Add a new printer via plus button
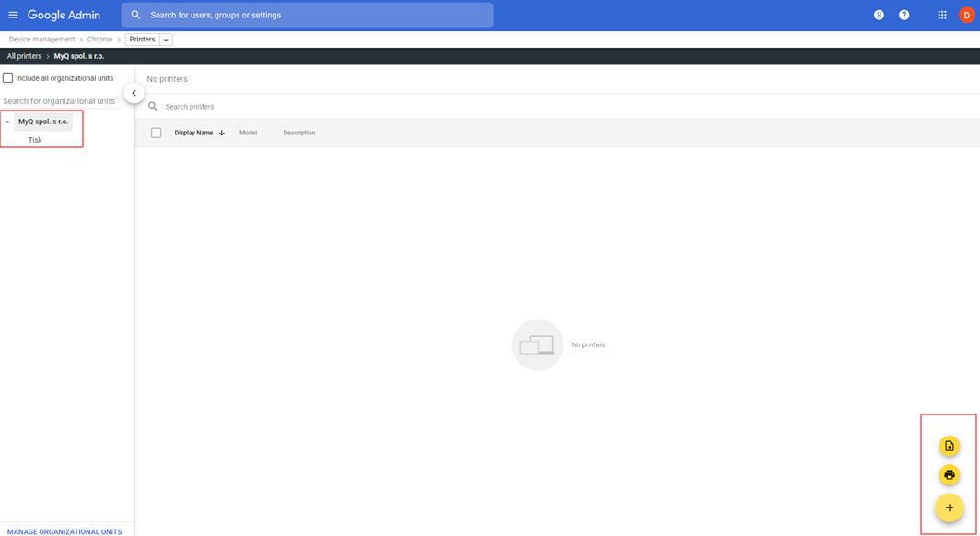Screen dimensions: 980x536 [950, 507]
